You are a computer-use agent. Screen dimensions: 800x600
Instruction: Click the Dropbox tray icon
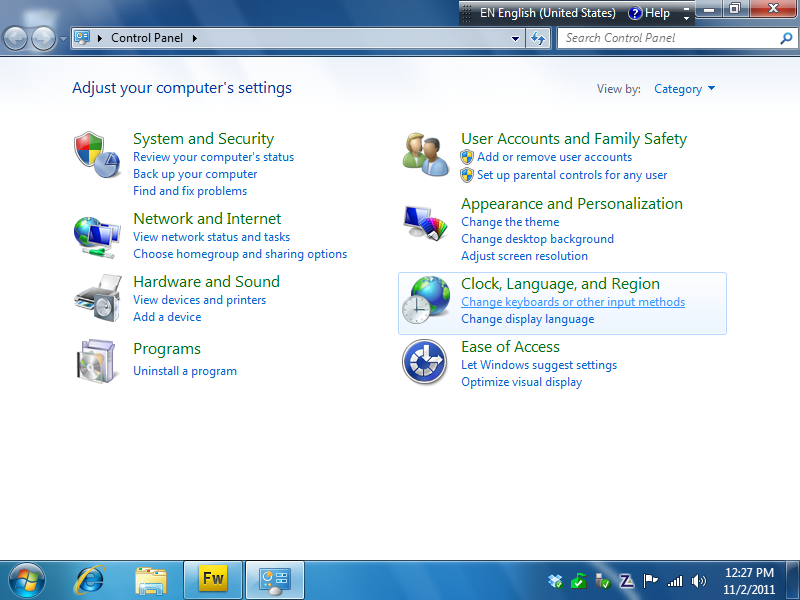pyautogui.click(x=555, y=581)
